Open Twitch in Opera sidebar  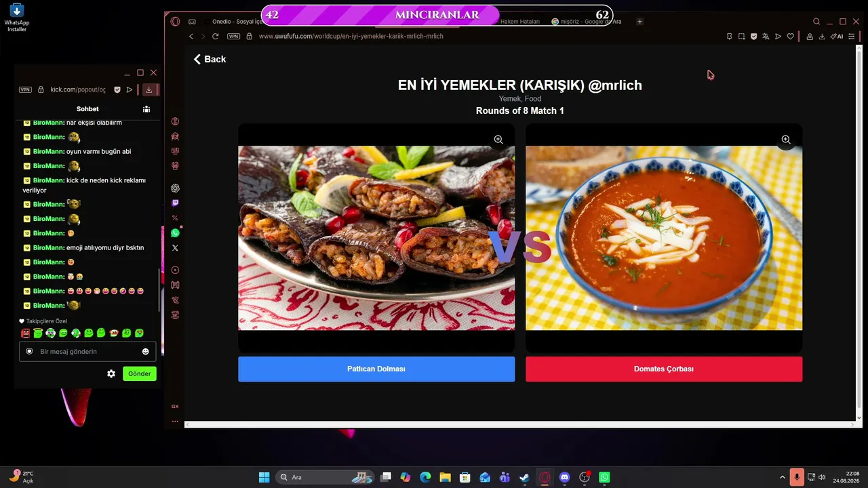[x=175, y=203]
